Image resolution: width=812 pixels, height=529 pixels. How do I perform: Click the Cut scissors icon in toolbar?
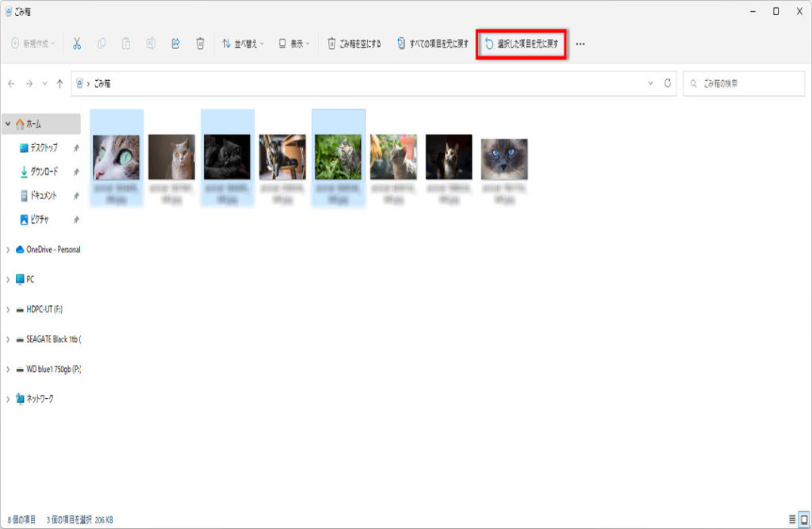click(x=77, y=44)
